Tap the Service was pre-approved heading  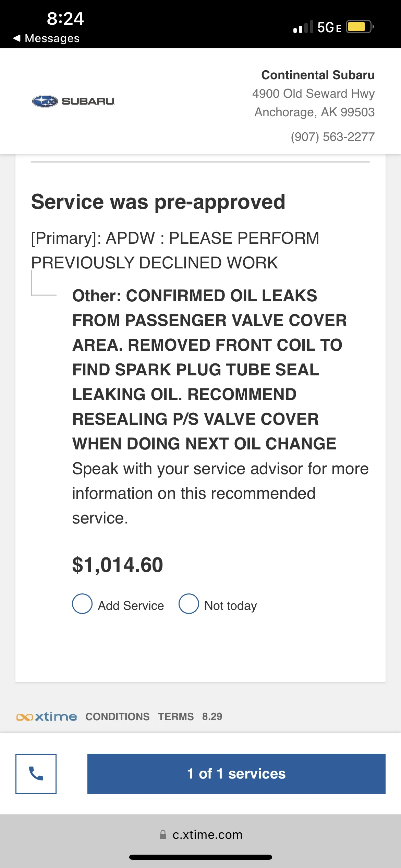point(158,202)
